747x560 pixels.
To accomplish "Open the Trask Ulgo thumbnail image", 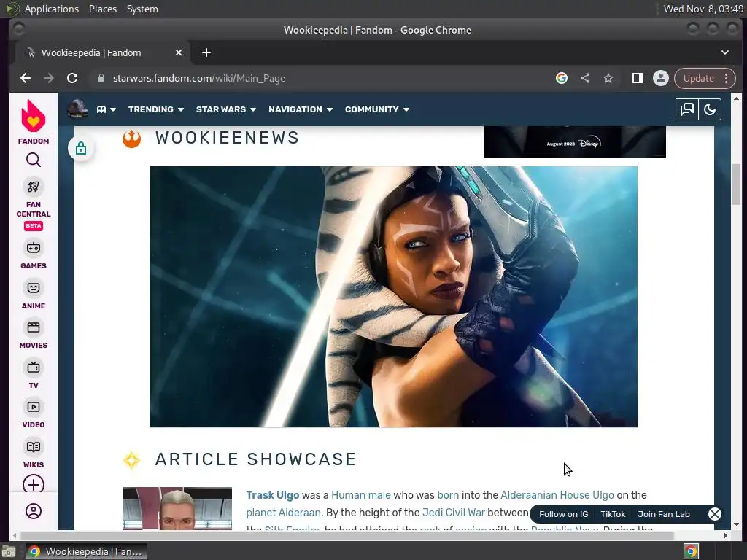I will click(x=177, y=508).
